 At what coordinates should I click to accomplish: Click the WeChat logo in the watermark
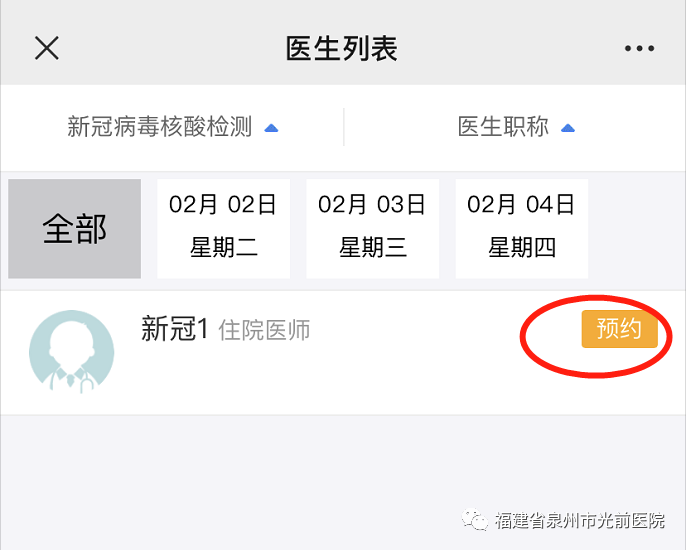tap(476, 520)
